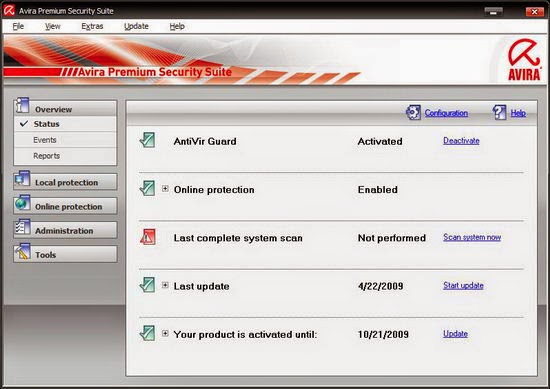Click the Online protection status check icon
This screenshot has height=389, width=550.
click(147, 188)
